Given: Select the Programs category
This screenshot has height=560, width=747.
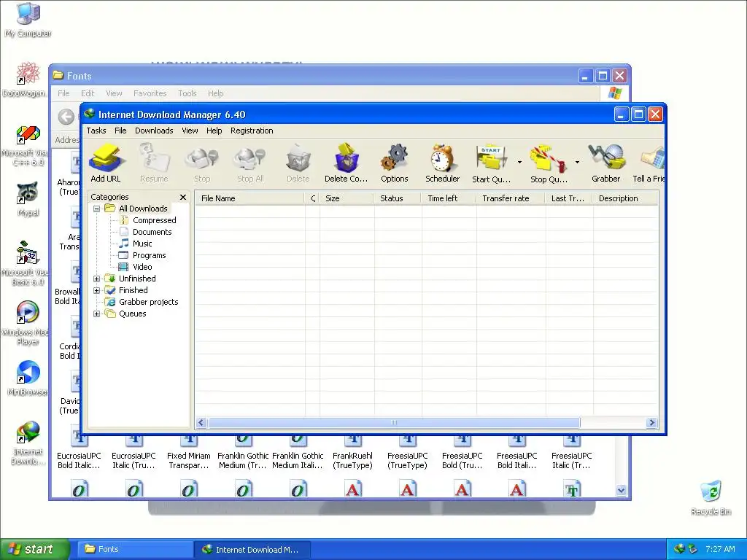Looking at the screenshot, I should [x=149, y=255].
